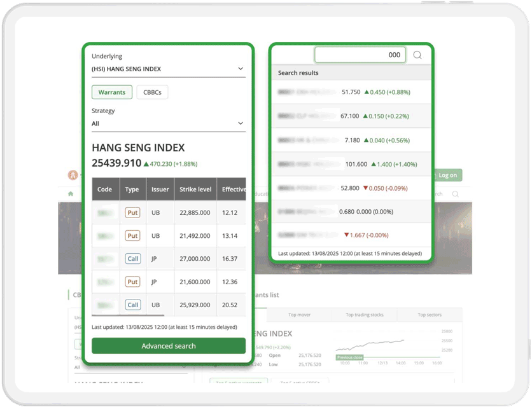Select the Put badge for strike 21,600.000
This screenshot has width=532, height=407.
point(132,282)
